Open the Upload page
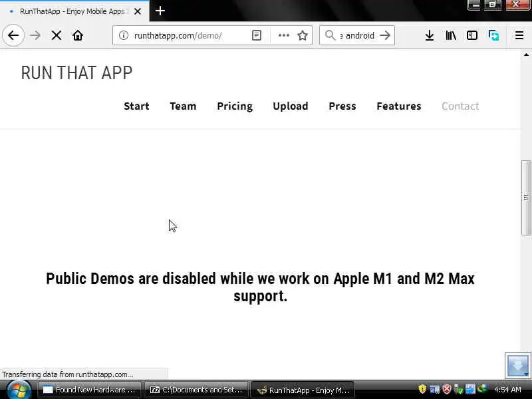The image size is (532, 399). coord(291,106)
